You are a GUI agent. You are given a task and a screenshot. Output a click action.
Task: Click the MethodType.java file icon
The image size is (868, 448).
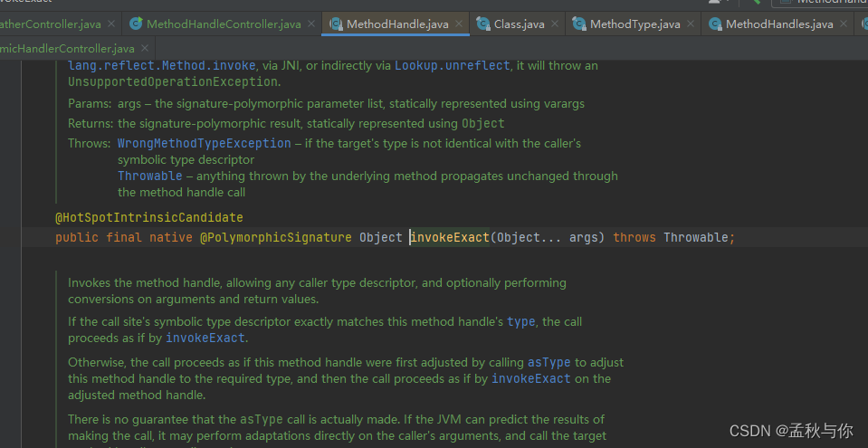pos(579,24)
